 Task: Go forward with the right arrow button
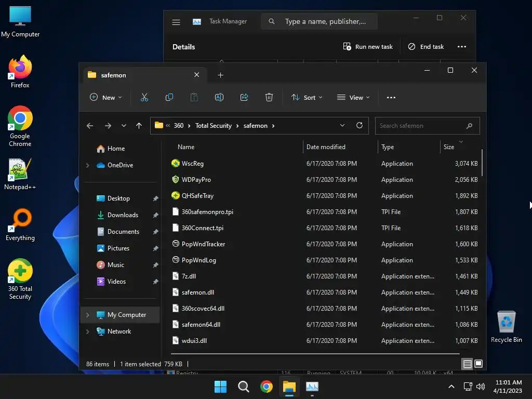(x=108, y=126)
